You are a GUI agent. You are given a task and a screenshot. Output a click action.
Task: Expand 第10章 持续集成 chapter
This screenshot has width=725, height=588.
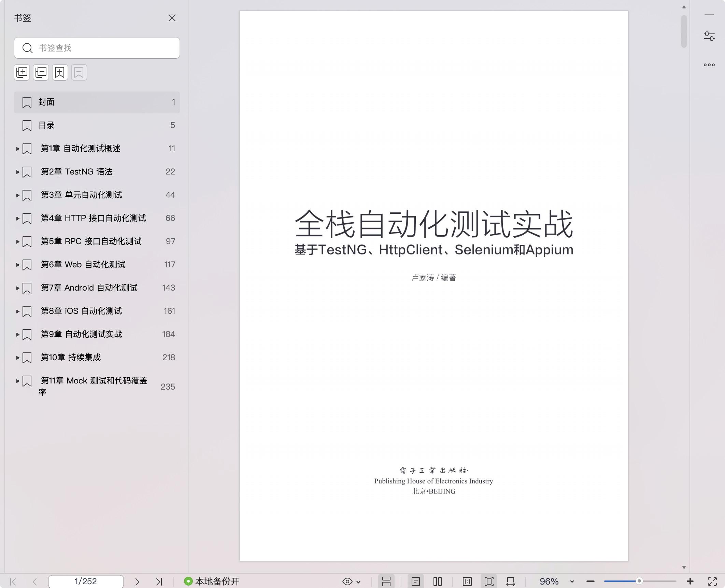(18, 358)
